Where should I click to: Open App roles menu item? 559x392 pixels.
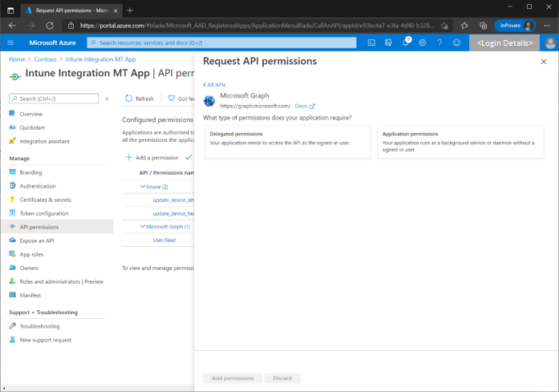31,254
